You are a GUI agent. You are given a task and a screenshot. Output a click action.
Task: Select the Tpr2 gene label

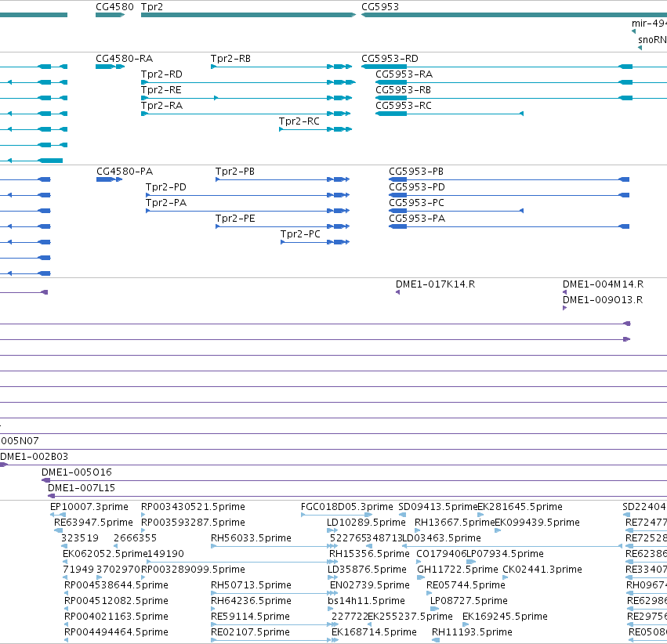(x=152, y=7)
